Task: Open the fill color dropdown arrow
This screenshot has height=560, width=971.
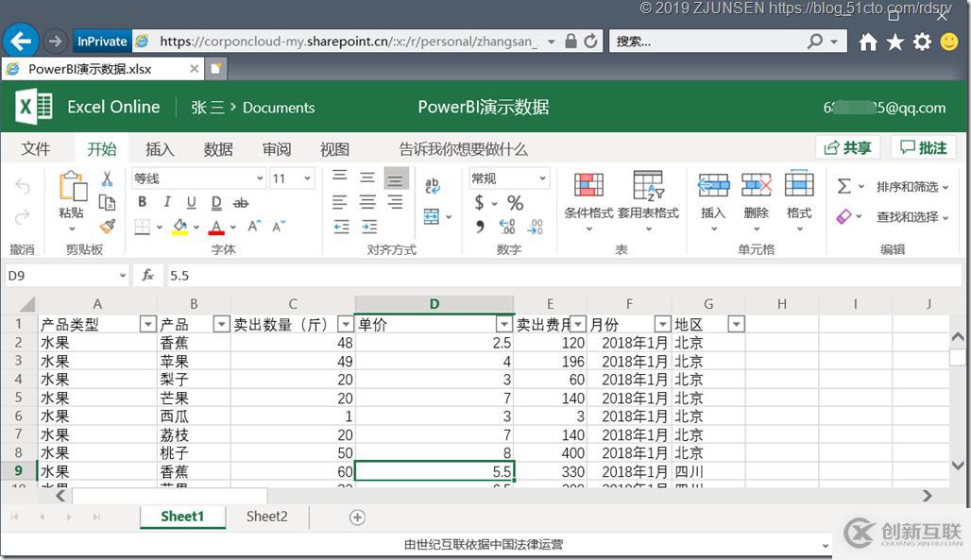Action: click(196, 227)
